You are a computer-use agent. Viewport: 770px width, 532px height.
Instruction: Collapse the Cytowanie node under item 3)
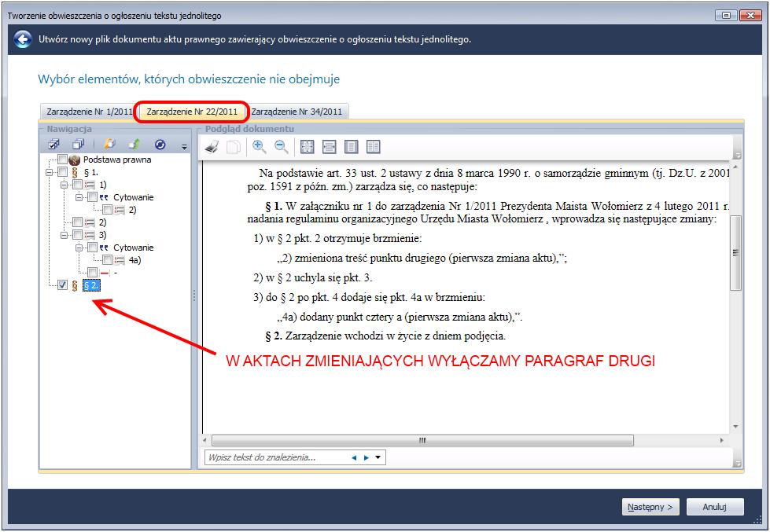(x=79, y=248)
